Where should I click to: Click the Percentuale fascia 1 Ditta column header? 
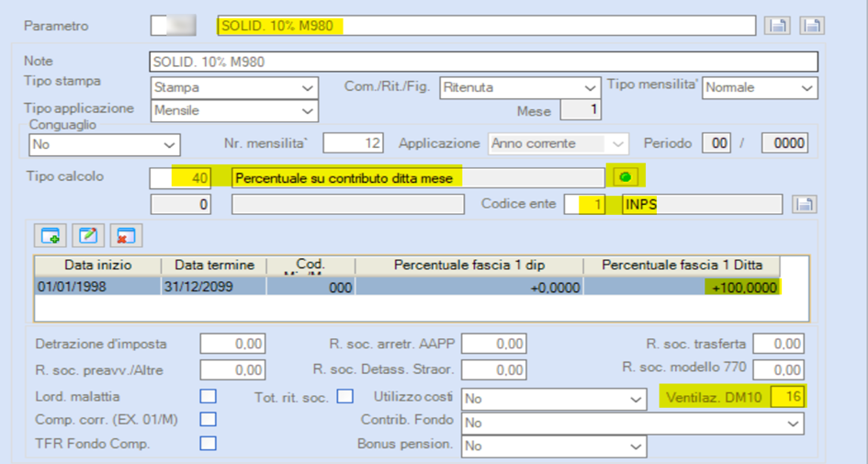682,266
